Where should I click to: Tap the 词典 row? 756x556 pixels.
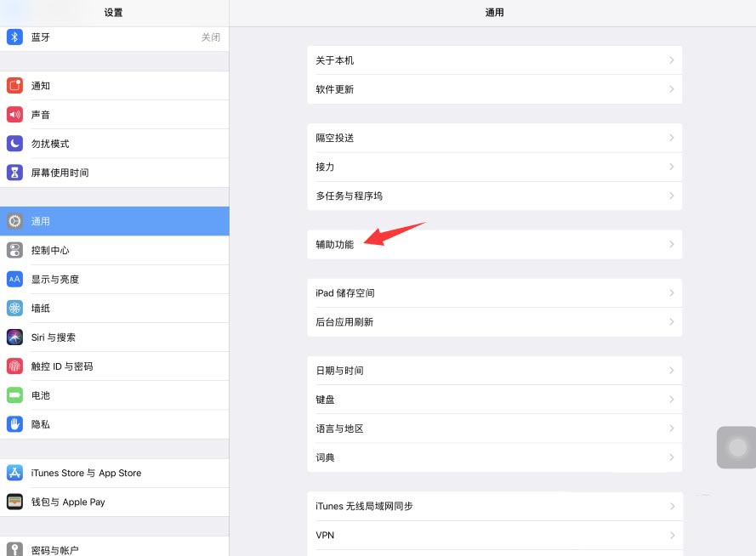coord(495,457)
